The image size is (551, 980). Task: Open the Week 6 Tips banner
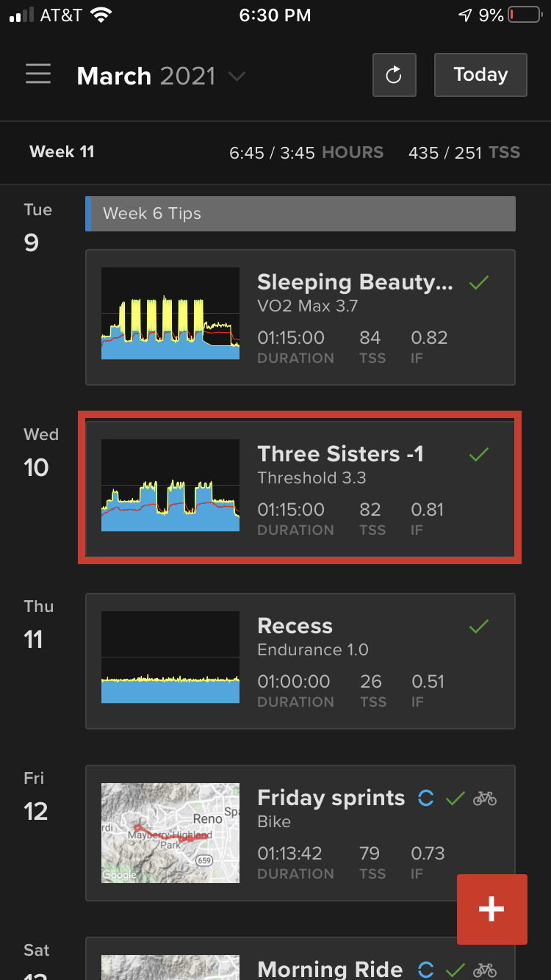[300, 214]
